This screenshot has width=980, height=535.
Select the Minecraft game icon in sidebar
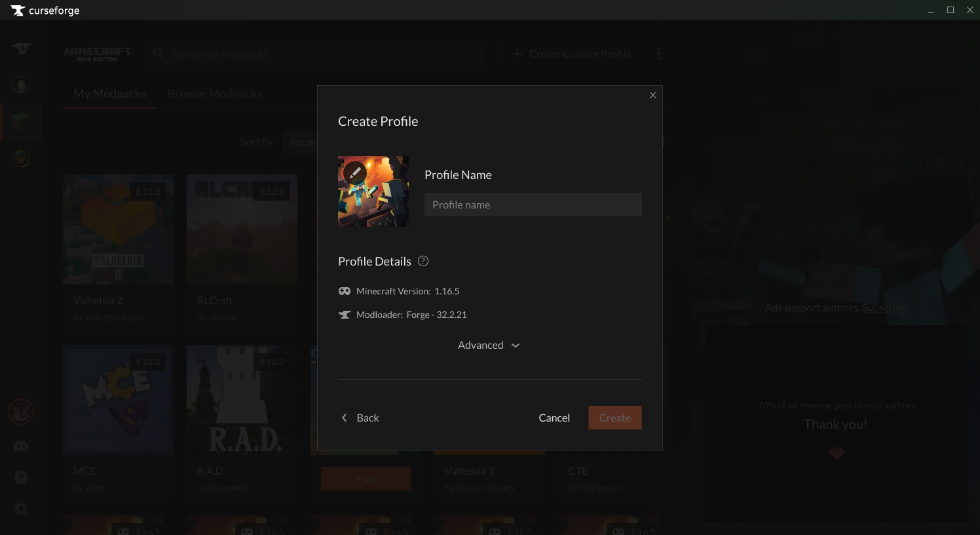[21, 121]
